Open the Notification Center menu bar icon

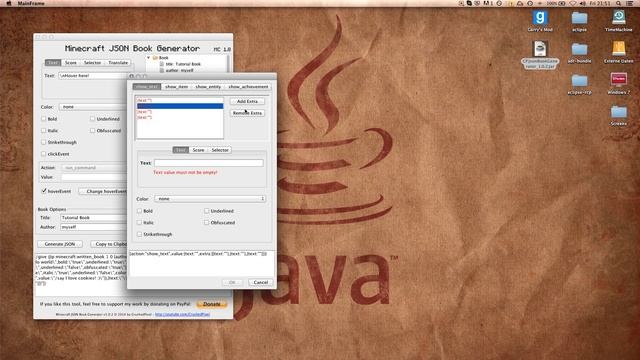pyautogui.click(x=630, y=3)
